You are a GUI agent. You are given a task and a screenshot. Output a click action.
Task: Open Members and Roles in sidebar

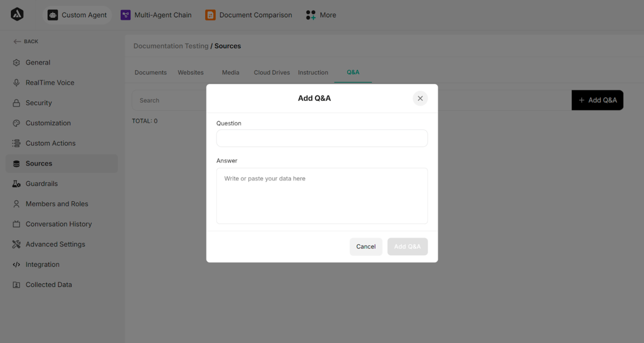[x=62, y=204]
